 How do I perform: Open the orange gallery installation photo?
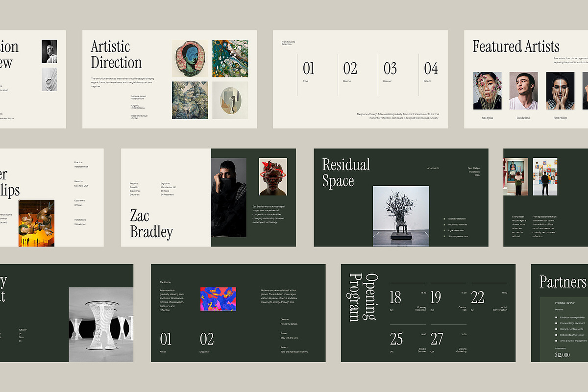[36, 223]
